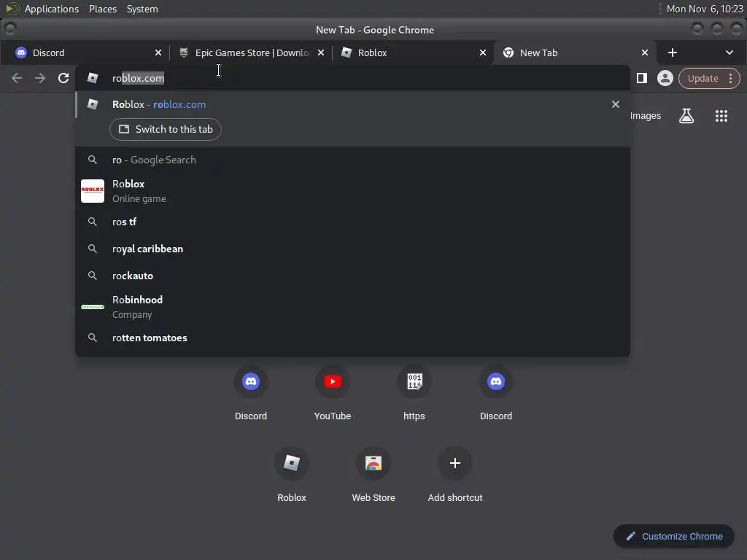Open a new tab with plus button
The image size is (747, 560).
point(672,52)
